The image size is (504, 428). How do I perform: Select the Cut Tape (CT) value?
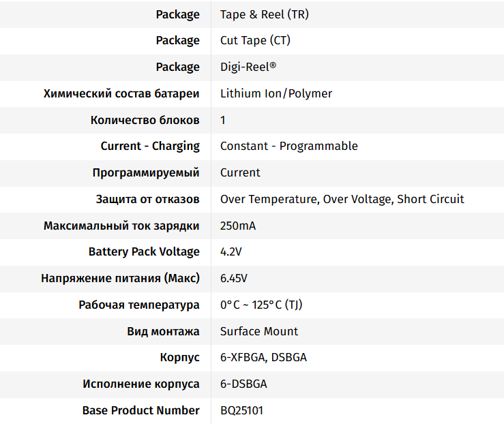point(255,40)
